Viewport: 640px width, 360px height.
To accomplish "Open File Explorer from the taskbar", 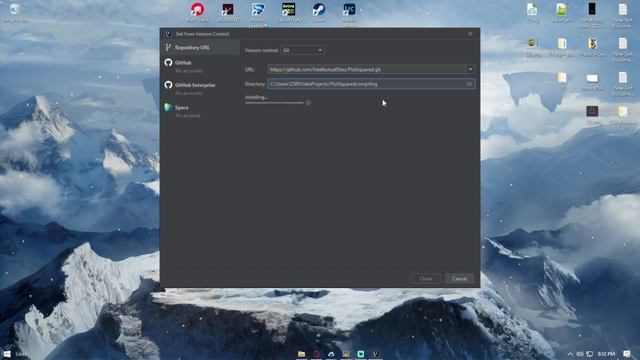I will tap(301, 354).
